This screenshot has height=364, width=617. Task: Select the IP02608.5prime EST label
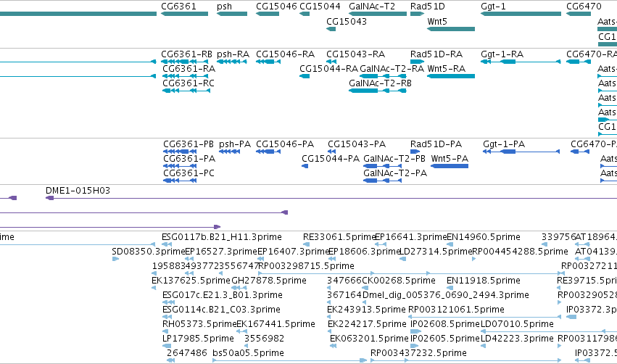pos(445,324)
